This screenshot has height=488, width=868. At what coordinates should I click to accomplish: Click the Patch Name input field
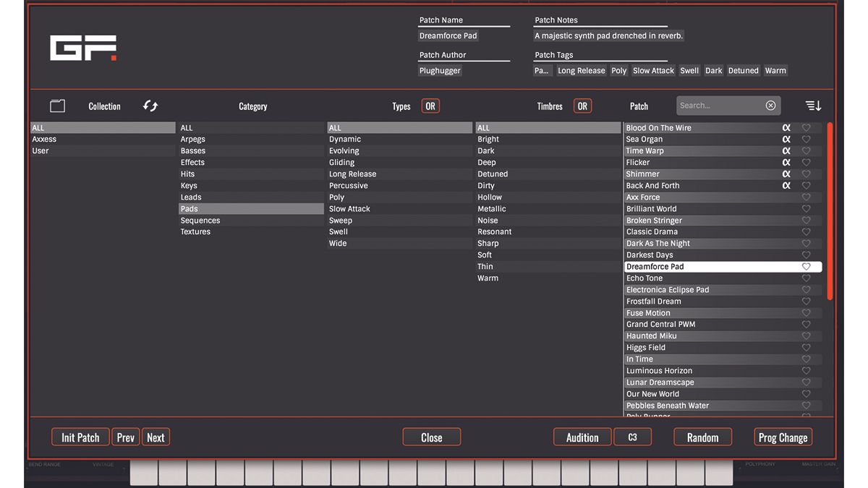(x=464, y=35)
